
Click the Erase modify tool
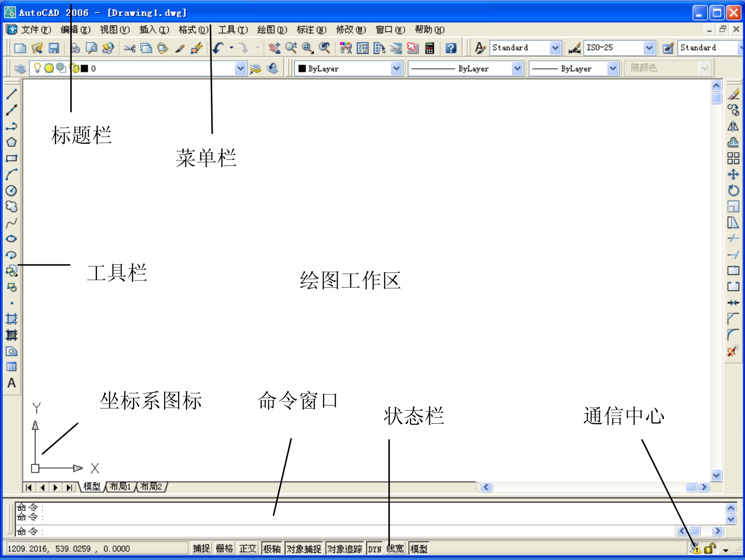(x=733, y=94)
